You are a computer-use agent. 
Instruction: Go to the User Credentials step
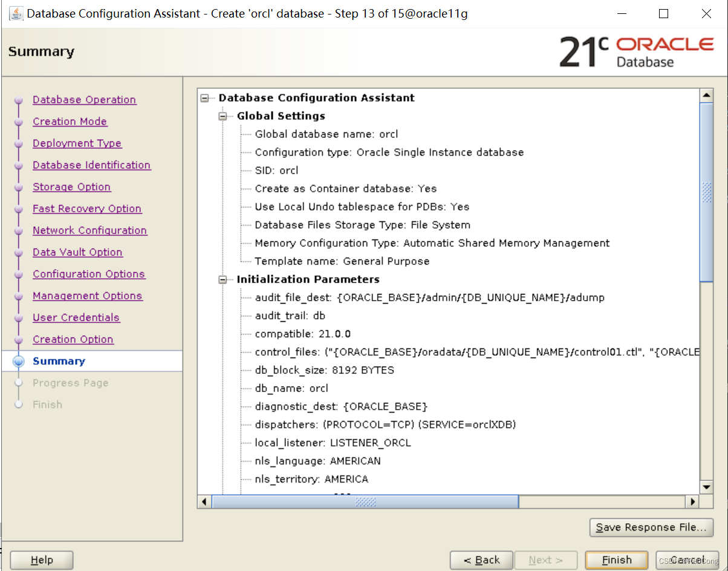click(76, 318)
